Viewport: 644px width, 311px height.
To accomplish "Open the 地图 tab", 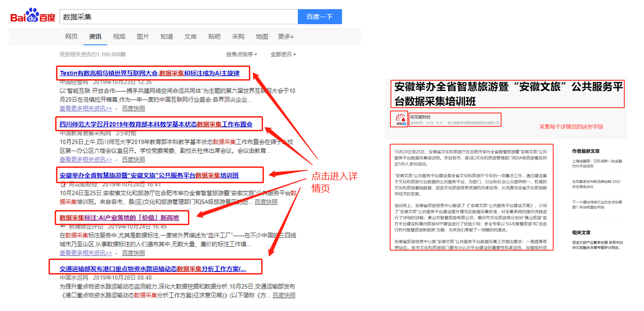I will click(x=262, y=36).
